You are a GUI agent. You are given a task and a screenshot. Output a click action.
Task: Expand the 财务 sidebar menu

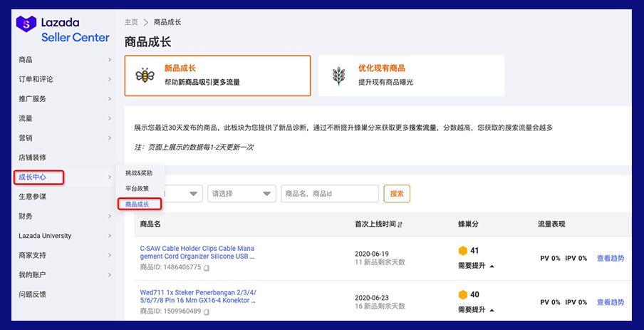pos(110,216)
